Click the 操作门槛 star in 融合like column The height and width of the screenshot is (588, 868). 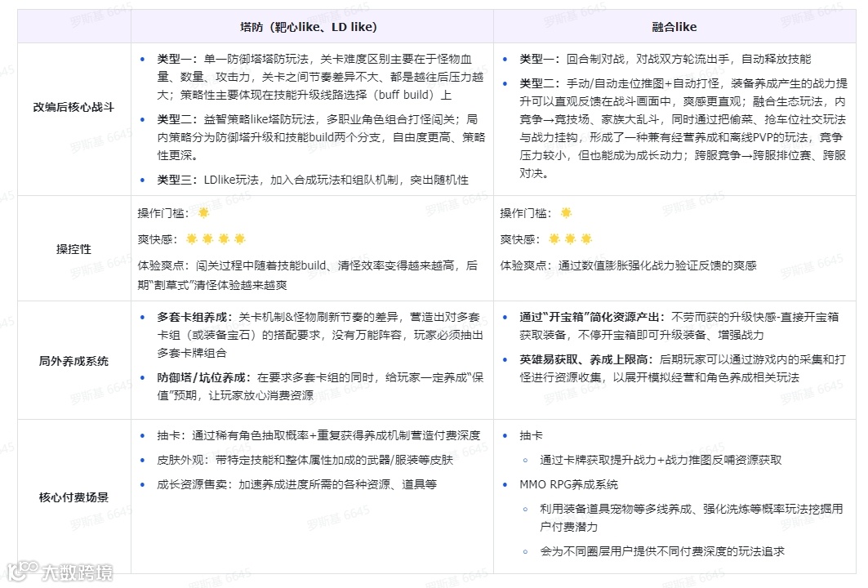tap(566, 212)
